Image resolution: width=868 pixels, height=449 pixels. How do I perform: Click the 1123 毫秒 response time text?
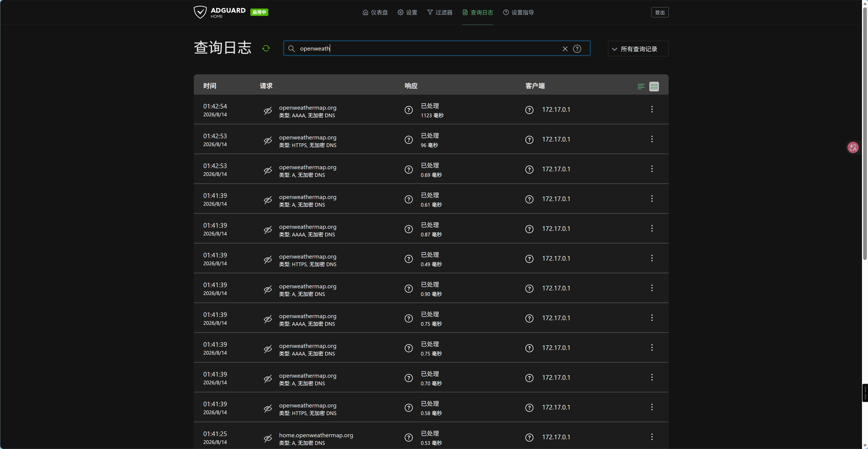[x=432, y=116]
